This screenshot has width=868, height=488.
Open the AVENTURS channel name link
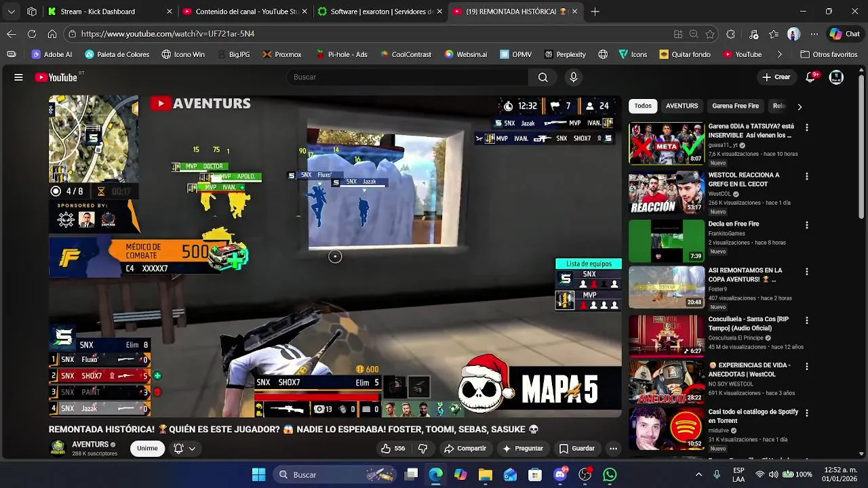point(90,445)
